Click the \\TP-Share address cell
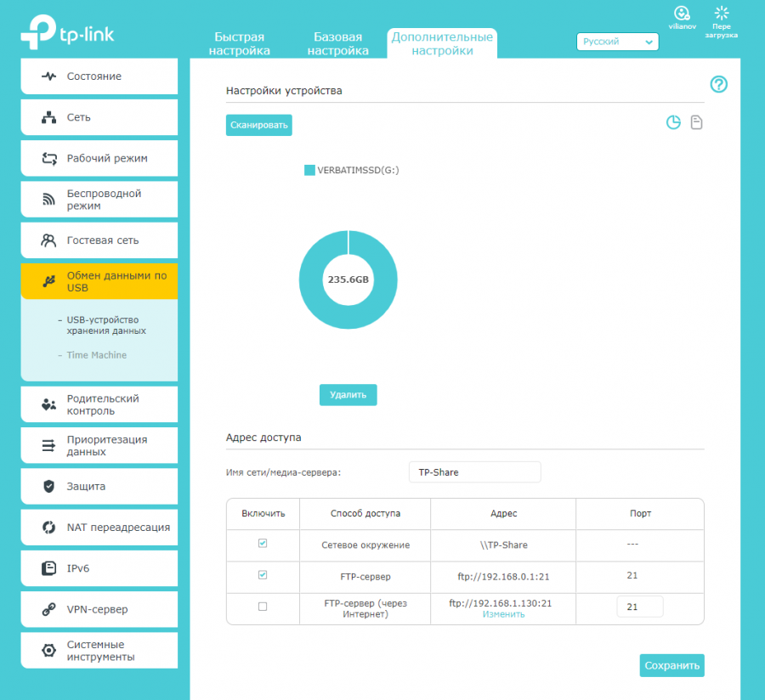The width and height of the screenshot is (765, 700). coord(503,545)
